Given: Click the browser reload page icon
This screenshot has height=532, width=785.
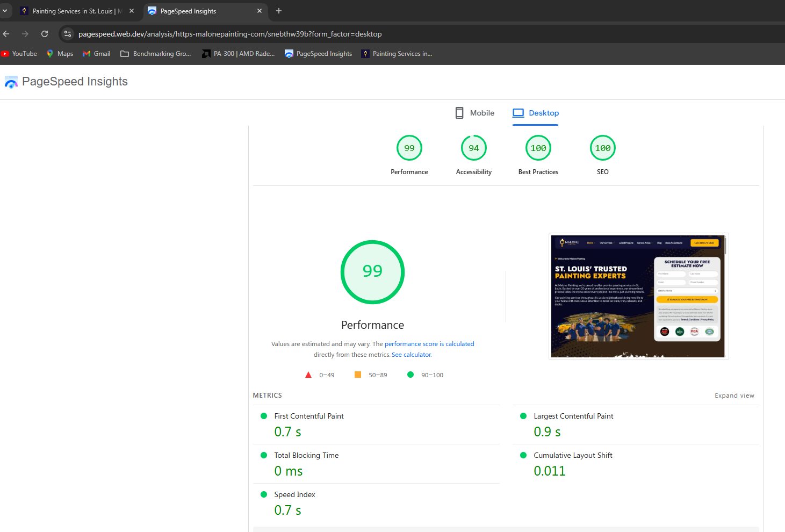Looking at the screenshot, I should (x=45, y=34).
